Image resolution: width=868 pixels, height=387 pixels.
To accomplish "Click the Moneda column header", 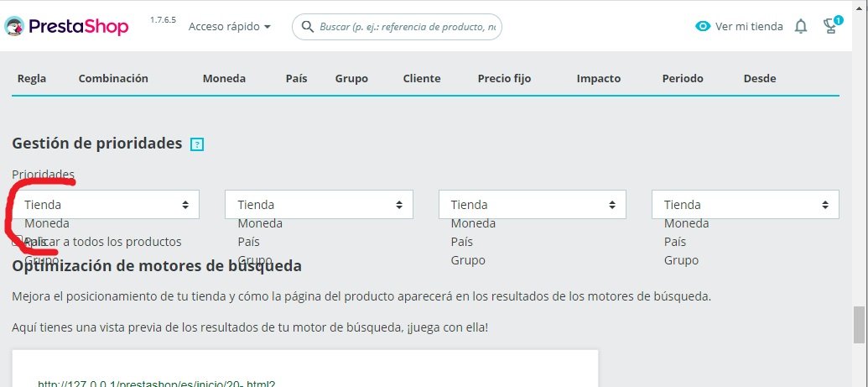I will (224, 78).
